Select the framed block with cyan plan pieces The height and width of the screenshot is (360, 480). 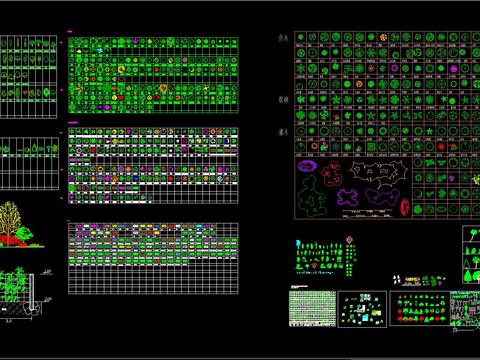(x=362, y=309)
